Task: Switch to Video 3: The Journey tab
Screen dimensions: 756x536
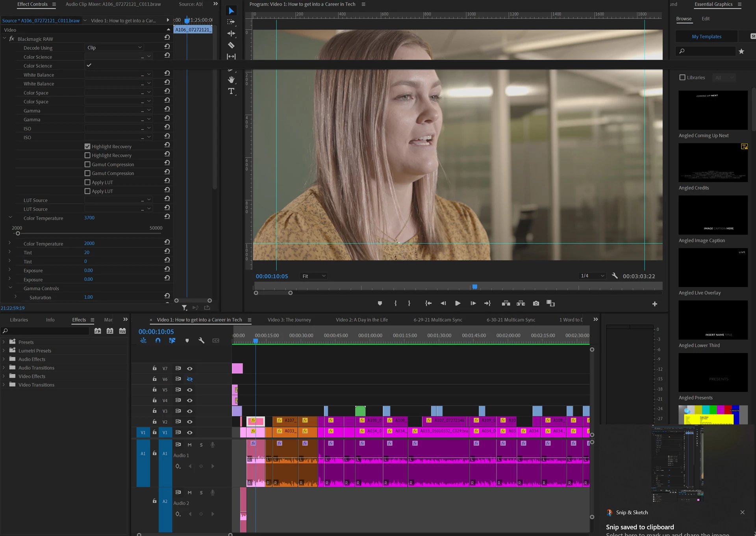Action: 289,320
